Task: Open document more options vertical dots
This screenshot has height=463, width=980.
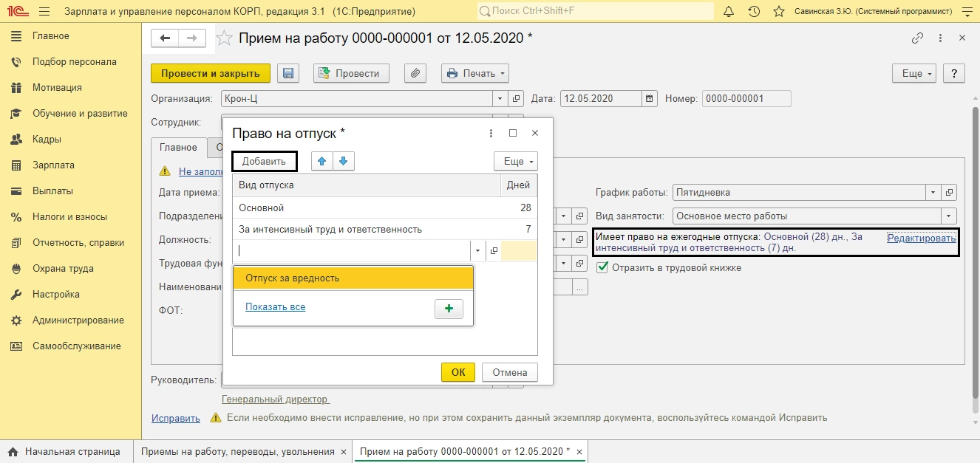Action: click(942, 38)
